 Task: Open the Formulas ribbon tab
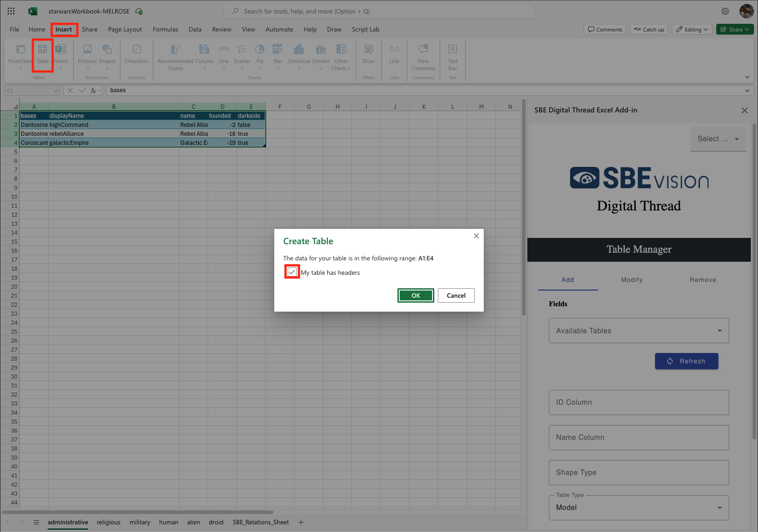(165, 29)
